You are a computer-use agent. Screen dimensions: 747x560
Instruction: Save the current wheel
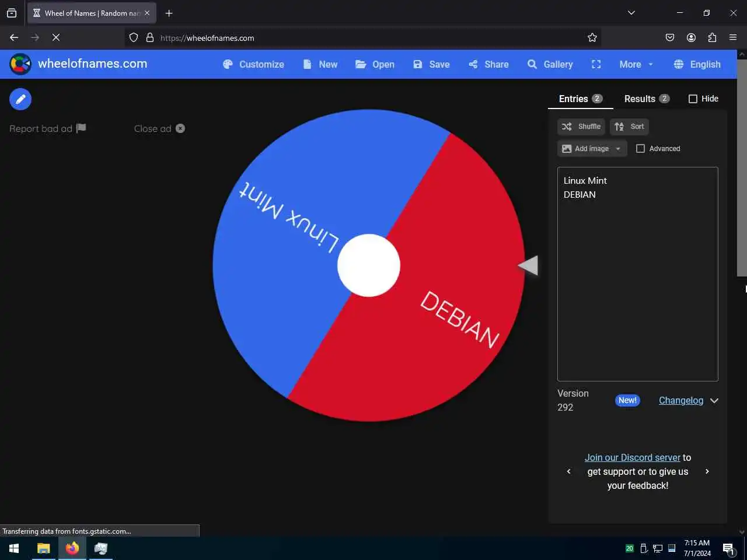tap(431, 64)
